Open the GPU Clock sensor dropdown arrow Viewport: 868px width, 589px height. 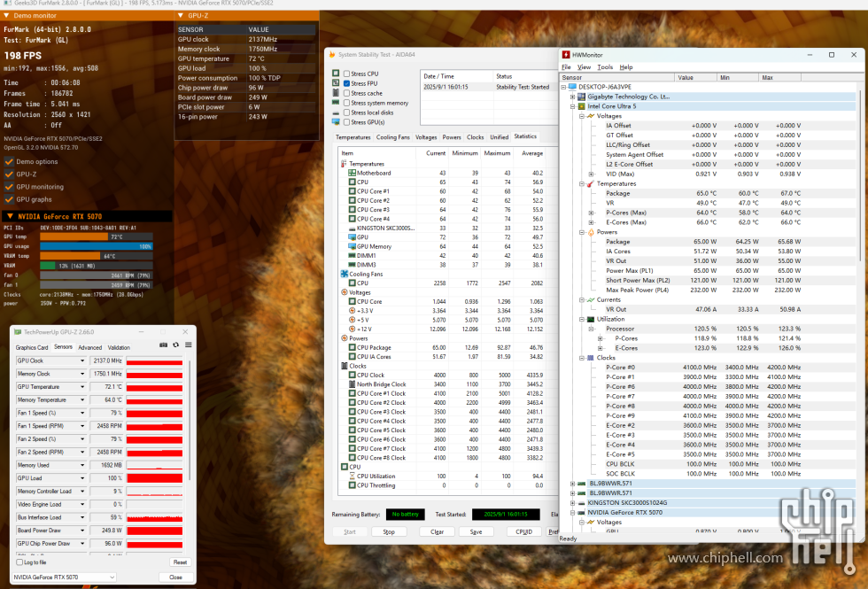click(x=82, y=361)
